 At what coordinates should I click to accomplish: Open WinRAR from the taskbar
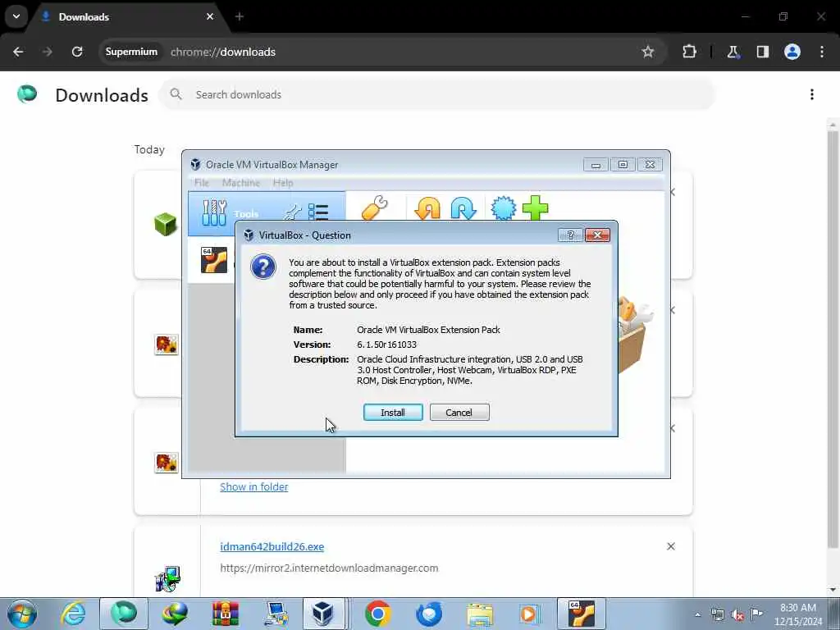pos(225,614)
